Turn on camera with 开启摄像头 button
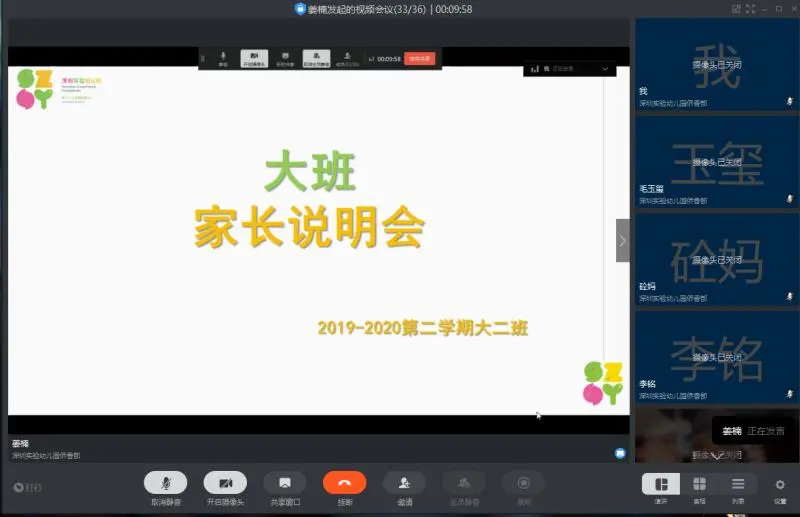 coord(225,483)
